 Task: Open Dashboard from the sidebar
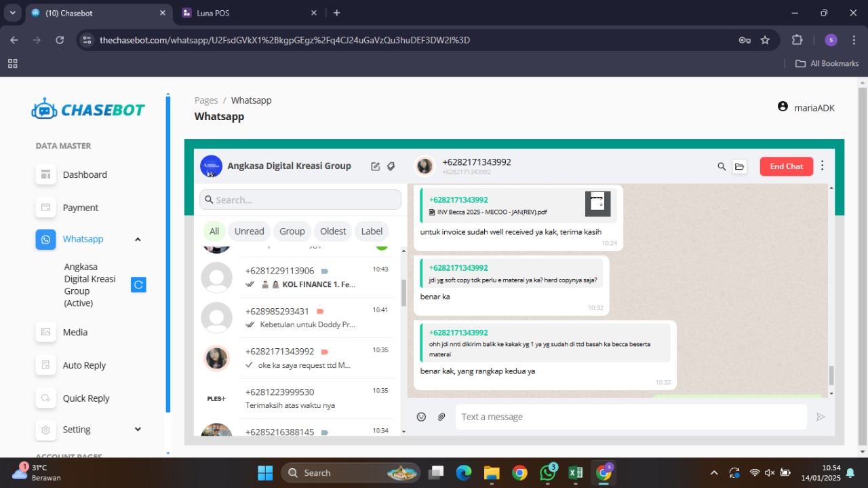tap(85, 174)
